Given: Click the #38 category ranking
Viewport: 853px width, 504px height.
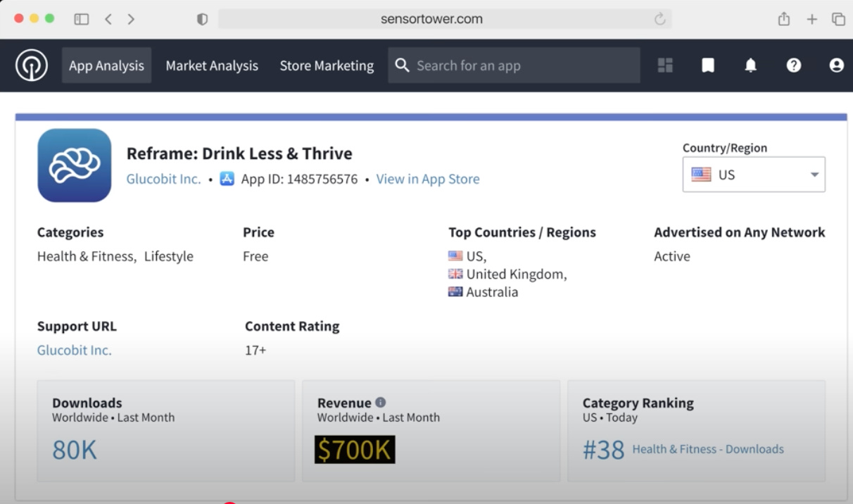Looking at the screenshot, I should click(604, 450).
